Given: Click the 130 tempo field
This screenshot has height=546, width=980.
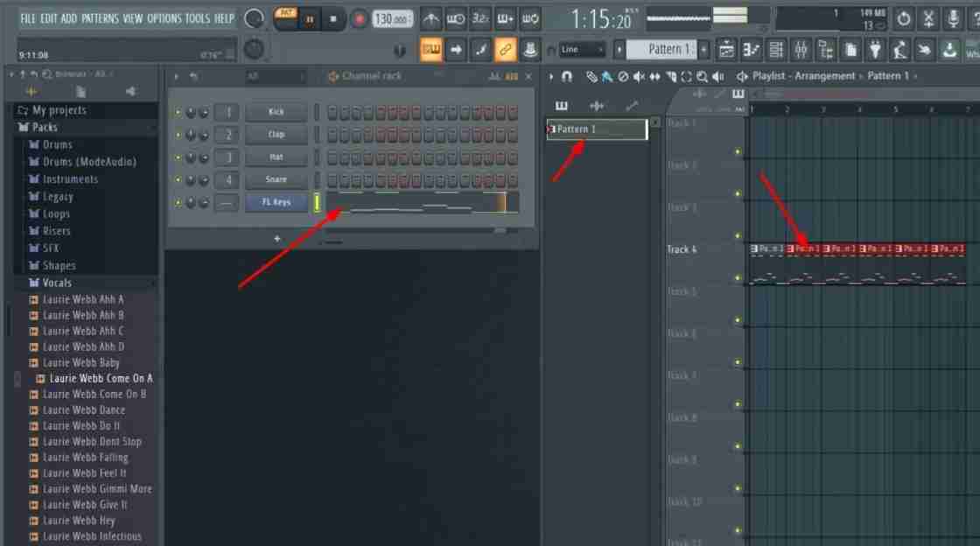Looking at the screenshot, I should click(x=393, y=19).
